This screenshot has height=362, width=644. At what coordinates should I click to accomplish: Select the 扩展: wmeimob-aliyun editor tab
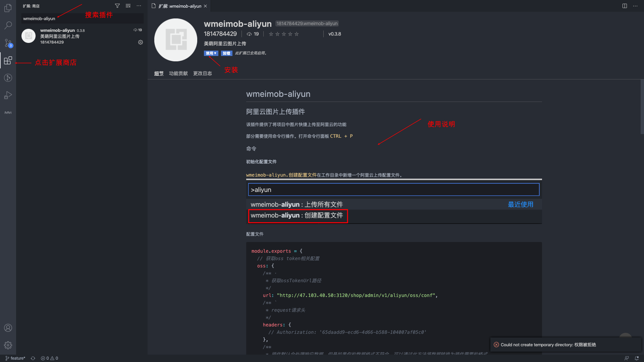[180, 6]
